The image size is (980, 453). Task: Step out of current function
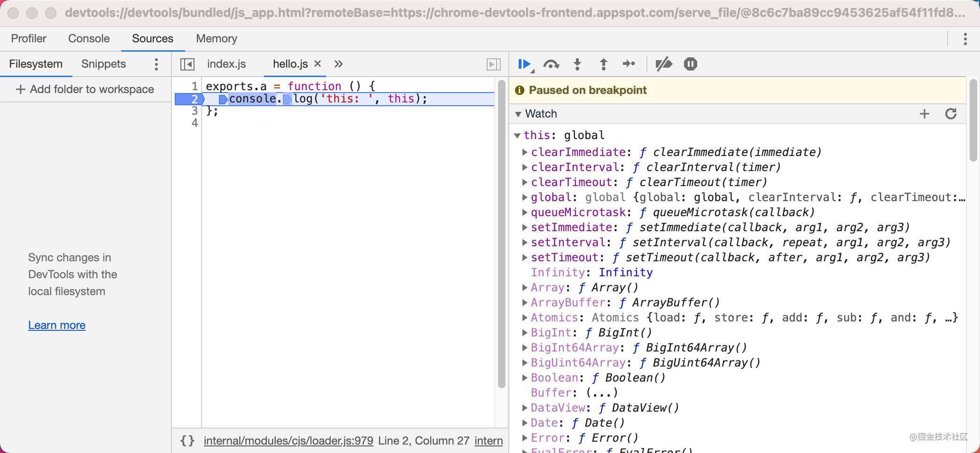603,64
